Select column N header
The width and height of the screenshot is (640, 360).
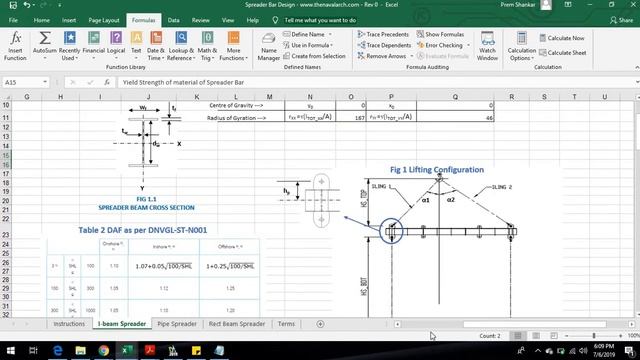[310, 97]
